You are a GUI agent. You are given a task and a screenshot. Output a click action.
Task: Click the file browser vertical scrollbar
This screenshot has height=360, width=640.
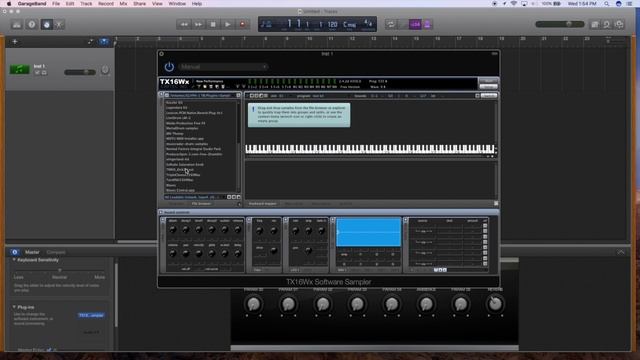click(238, 147)
